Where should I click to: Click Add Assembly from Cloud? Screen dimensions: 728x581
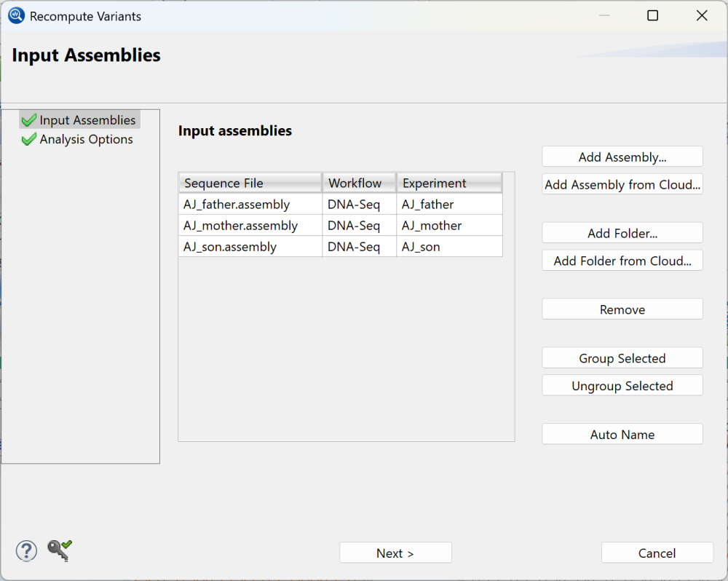[622, 184]
